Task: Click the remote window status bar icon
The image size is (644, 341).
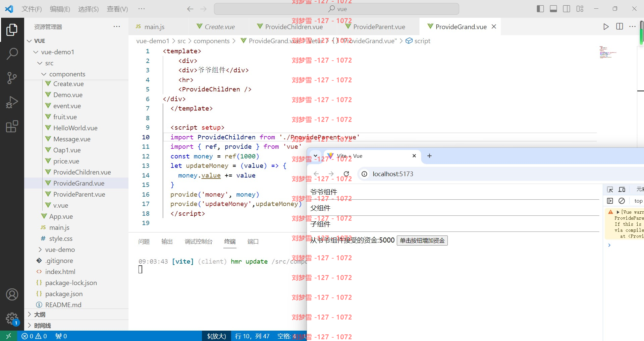Action: pos(9,336)
